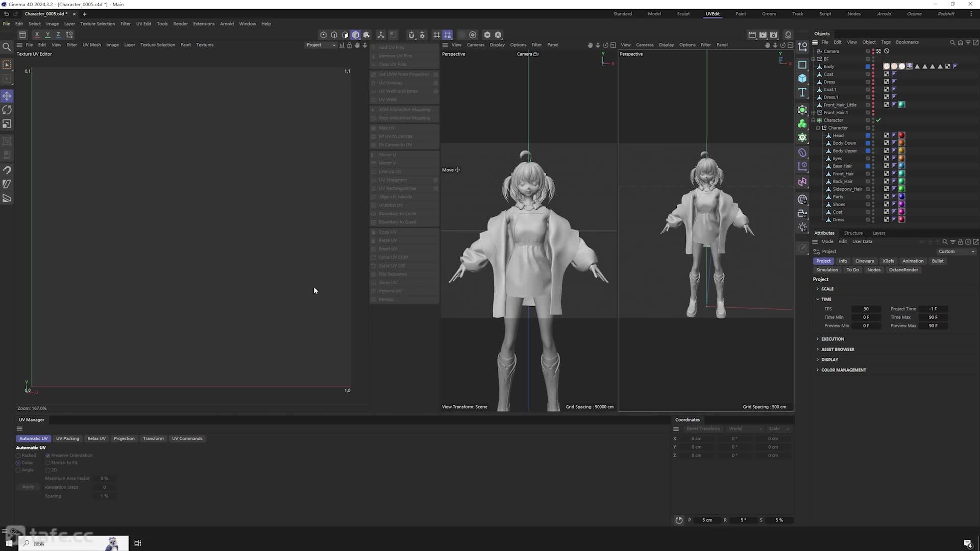Open the Projection tab in UV Manager
Image resolution: width=980 pixels, height=551 pixels.
point(124,439)
